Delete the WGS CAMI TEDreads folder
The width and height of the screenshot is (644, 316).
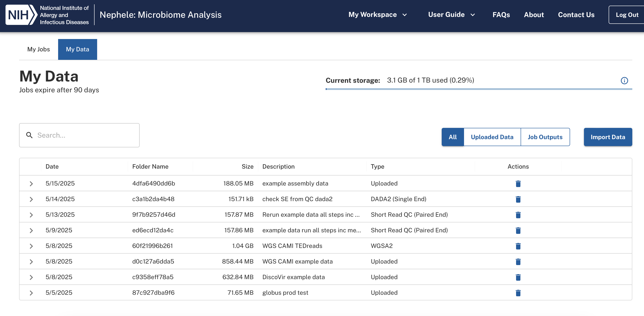[518, 246]
